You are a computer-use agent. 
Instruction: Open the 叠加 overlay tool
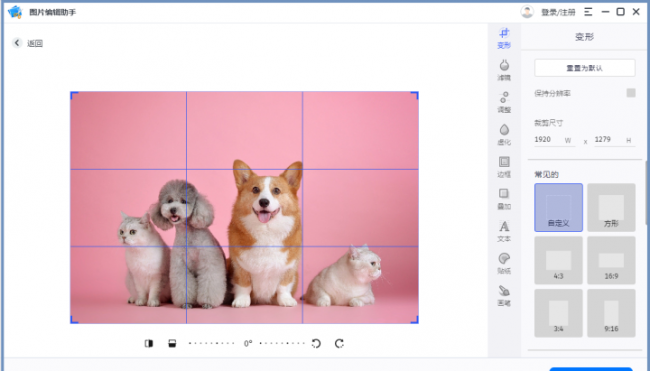pyautogui.click(x=504, y=199)
